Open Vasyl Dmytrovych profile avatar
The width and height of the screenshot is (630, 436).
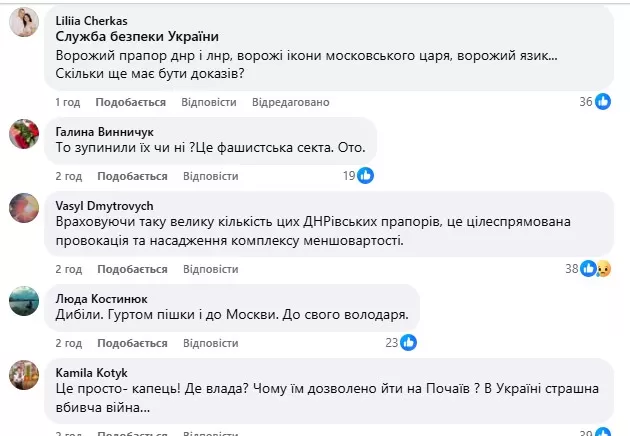pos(24,208)
